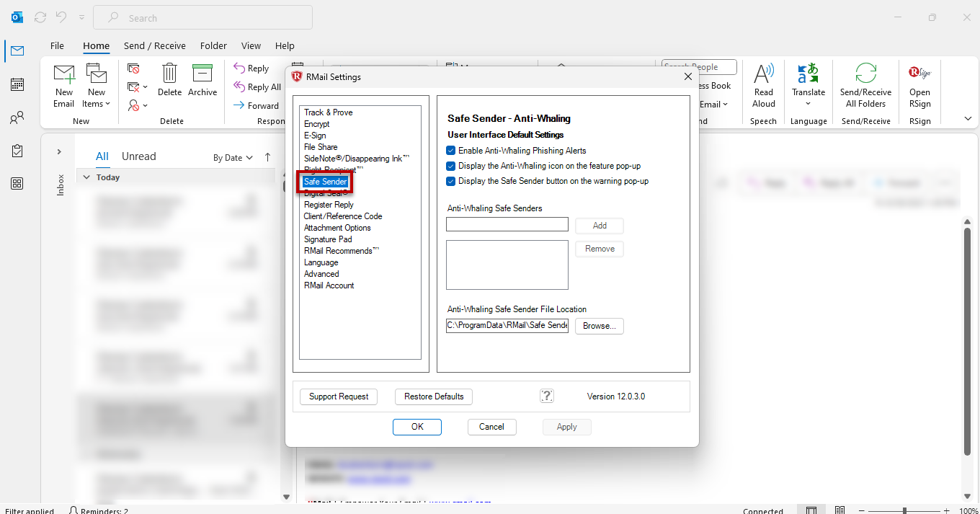
Task: Select E-Sign in the settings list
Action: click(x=315, y=136)
